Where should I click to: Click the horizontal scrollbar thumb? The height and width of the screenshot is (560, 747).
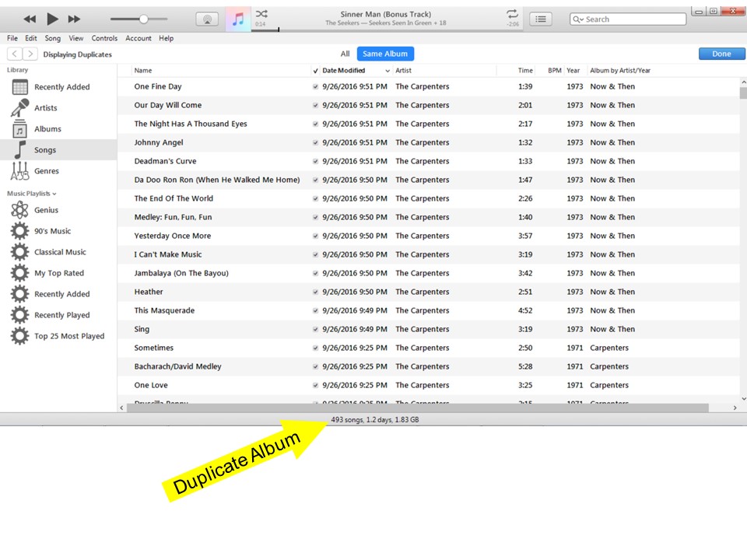[x=417, y=408]
